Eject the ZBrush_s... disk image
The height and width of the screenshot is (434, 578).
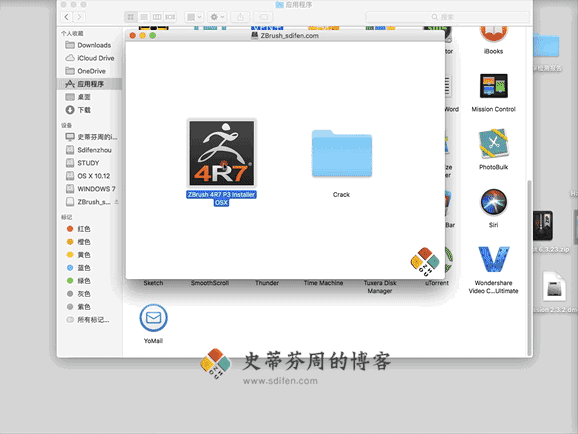click(116, 202)
